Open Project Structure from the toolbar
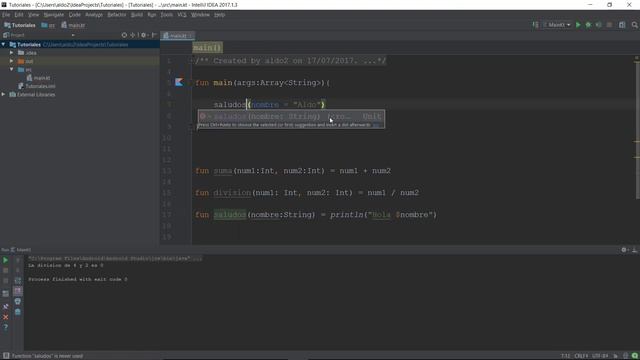Screen dimensions: 640x360 pyautogui.click(x=622, y=25)
